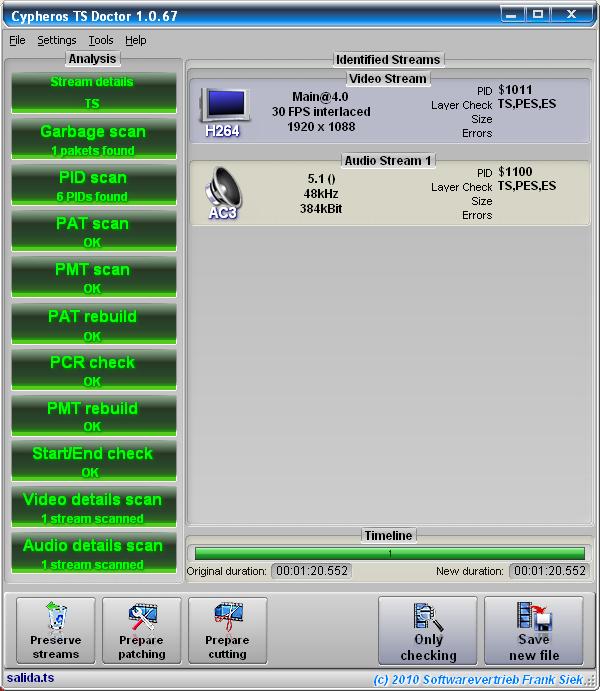Click video Layer Check value TS,PES,ES
The height and width of the screenshot is (691, 600).
click(x=527, y=104)
